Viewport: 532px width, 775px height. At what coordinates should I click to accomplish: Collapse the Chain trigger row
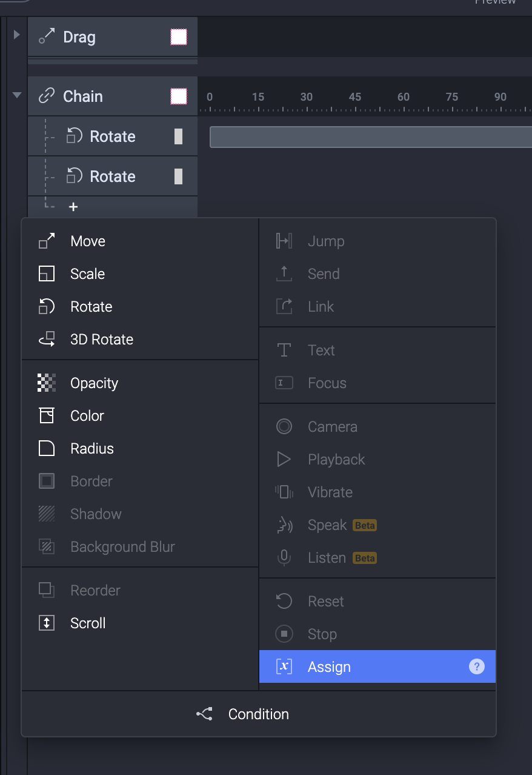(17, 95)
